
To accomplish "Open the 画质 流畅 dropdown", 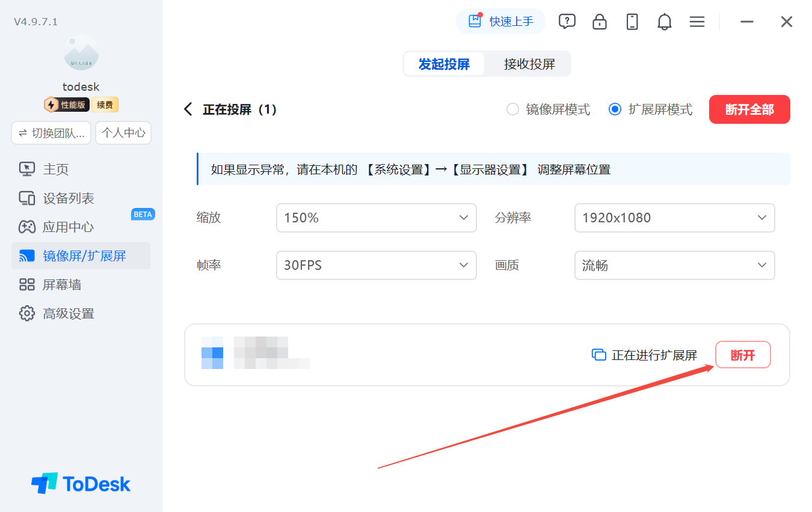I will pos(675,265).
